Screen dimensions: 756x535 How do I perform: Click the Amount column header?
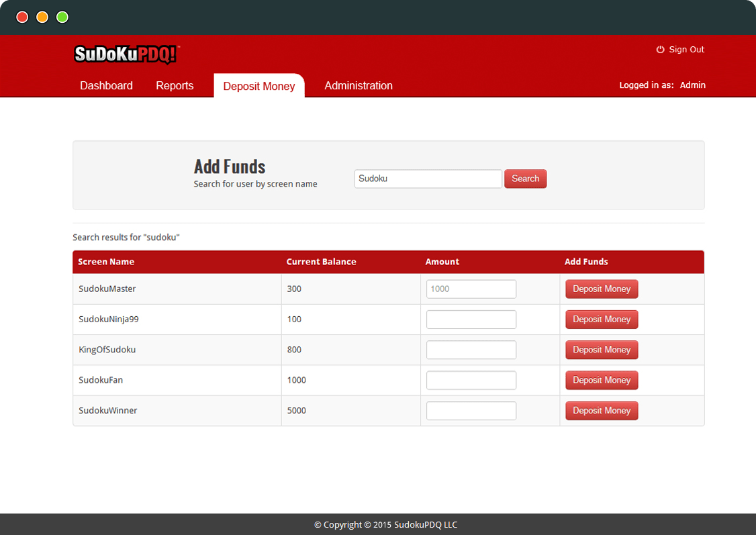(442, 262)
